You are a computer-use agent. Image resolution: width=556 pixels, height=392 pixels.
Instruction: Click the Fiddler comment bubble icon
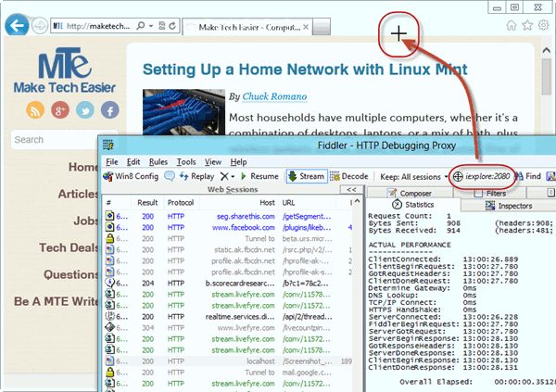170,176
